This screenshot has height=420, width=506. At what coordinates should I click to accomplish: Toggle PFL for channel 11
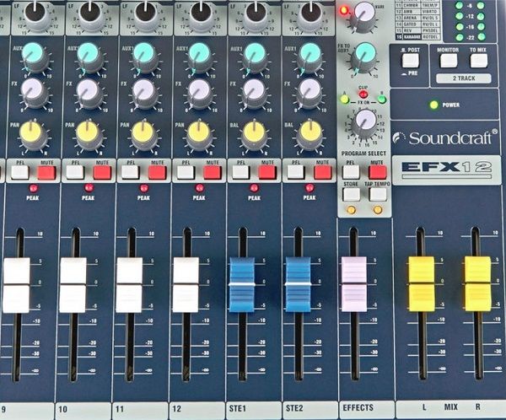(131, 173)
